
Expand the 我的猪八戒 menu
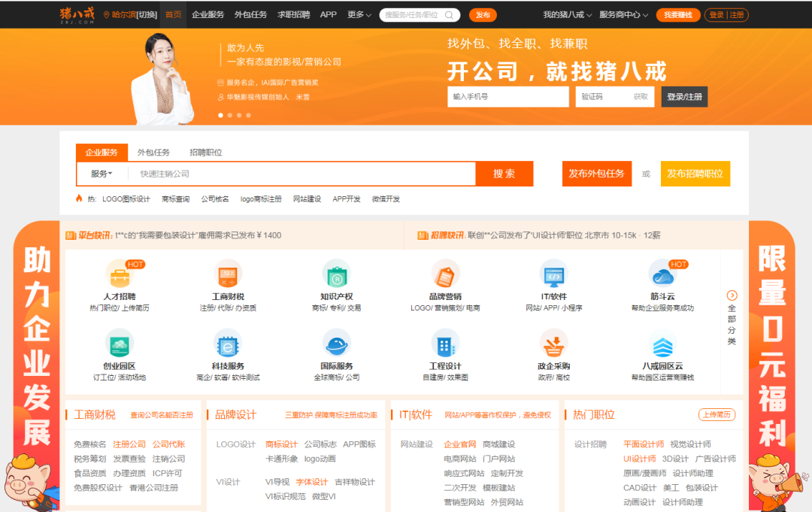567,15
